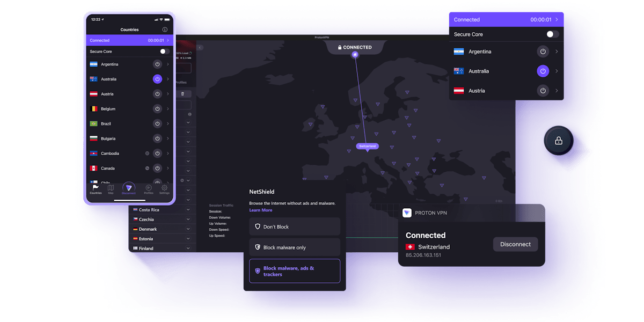Toggle Secure Core switch on phone
The image size is (644, 322).
[165, 52]
